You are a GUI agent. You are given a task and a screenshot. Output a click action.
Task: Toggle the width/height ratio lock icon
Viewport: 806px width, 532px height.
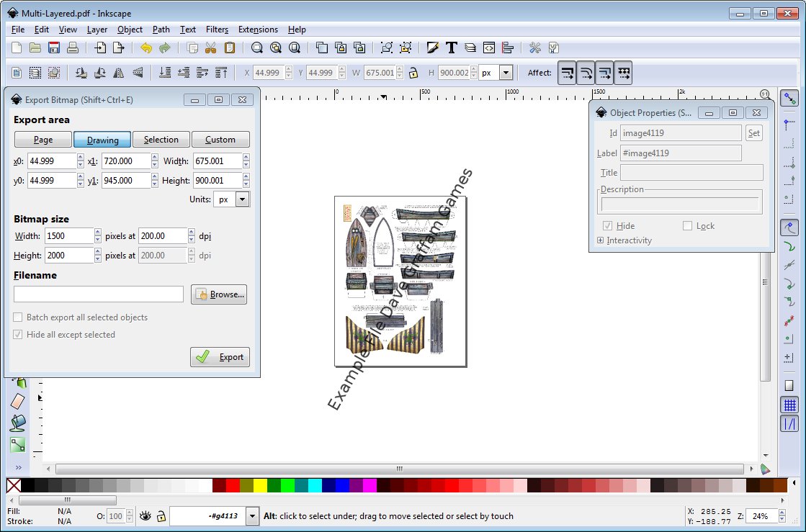pyautogui.click(x=413, y=73)
